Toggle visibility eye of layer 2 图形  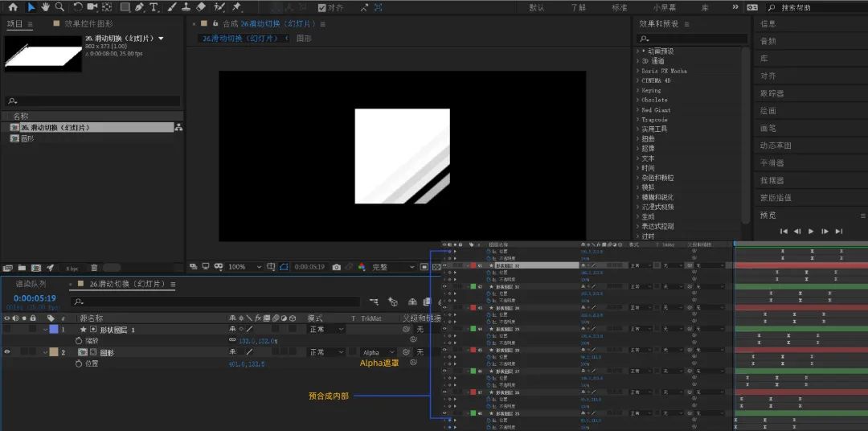pyautogui.click(x=7, y=351)
